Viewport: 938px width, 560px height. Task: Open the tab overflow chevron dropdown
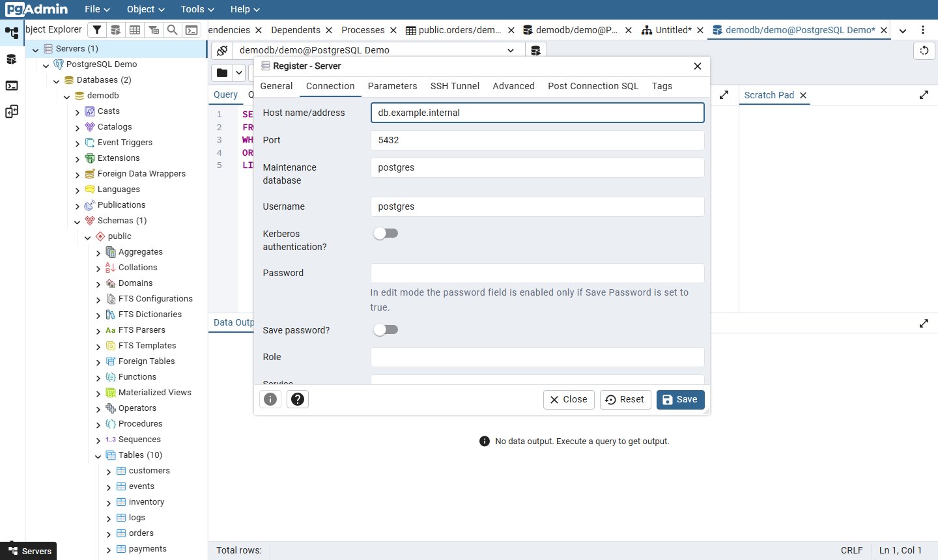point(903,31)
